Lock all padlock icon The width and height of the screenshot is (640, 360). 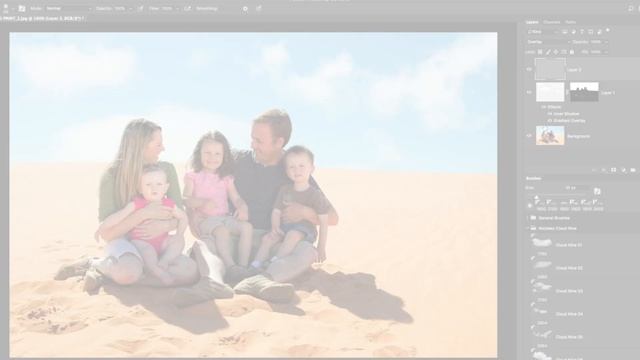[572, 52]
